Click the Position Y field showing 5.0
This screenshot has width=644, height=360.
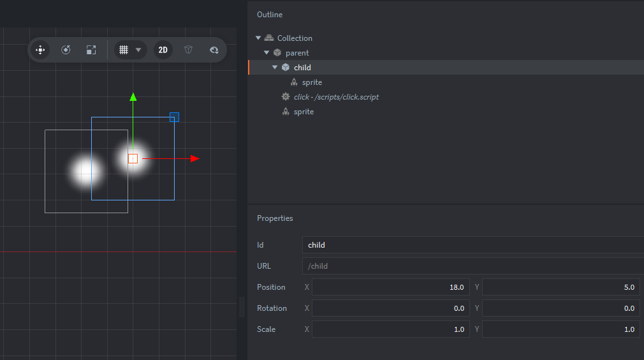click(x=560, y=287)
